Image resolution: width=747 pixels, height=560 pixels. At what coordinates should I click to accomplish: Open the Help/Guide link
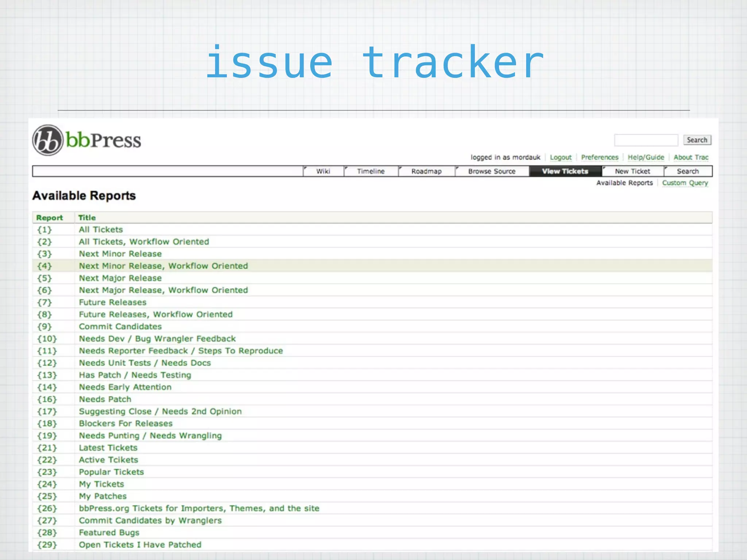click(646, 157)
